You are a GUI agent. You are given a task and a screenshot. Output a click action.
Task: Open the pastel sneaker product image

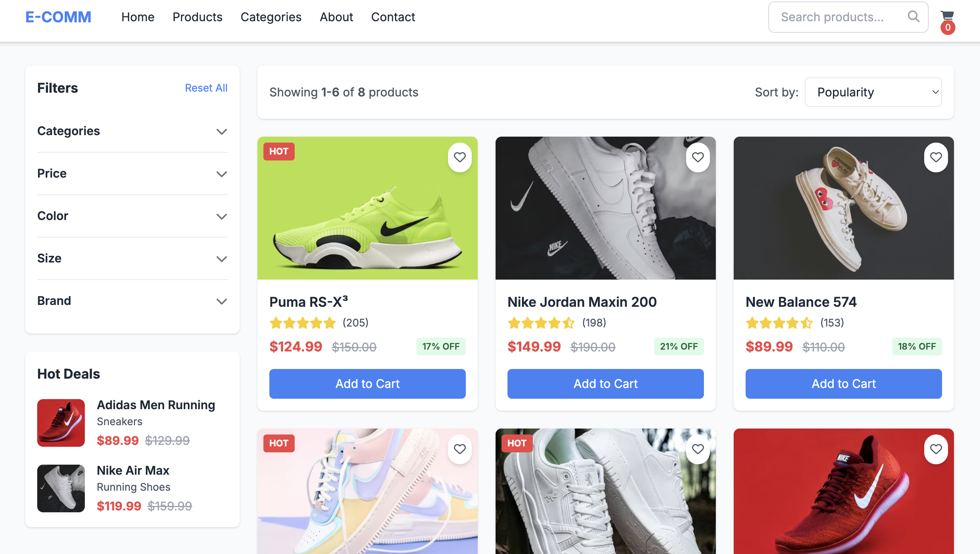point(367,491)
